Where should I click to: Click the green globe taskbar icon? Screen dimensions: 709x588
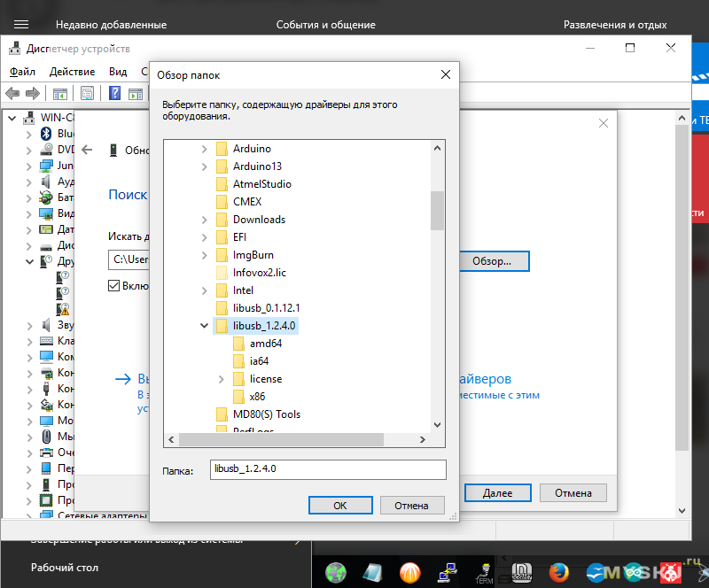click(336, 573)
